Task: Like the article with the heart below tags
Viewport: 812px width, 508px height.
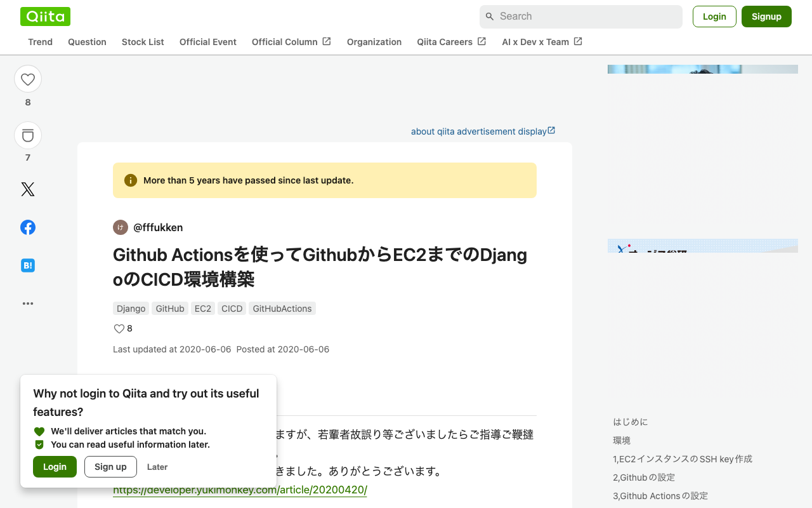Action: click(119, 328)
